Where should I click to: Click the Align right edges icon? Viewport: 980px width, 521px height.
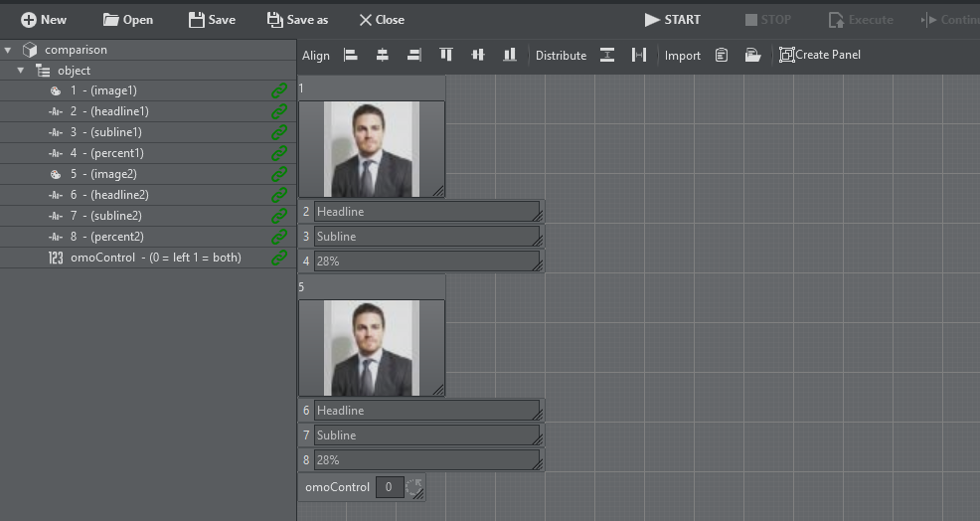click(x=413, y=56)
